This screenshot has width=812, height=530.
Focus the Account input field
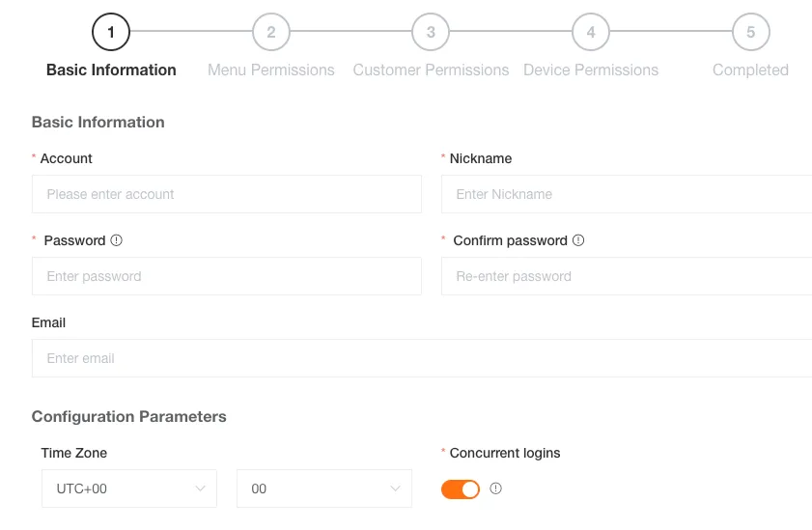click(x=227, y=194)
